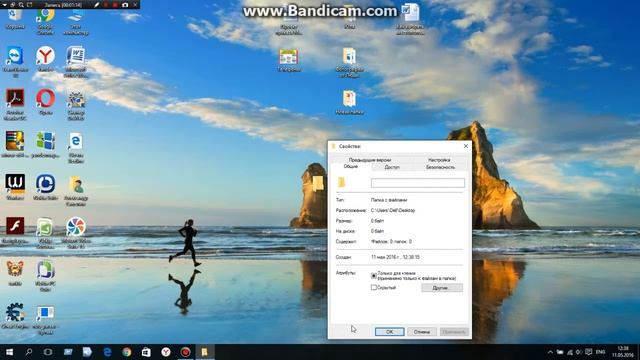
Task: Launch Edge from the taskbar
Action: click(x=107, y=352)
